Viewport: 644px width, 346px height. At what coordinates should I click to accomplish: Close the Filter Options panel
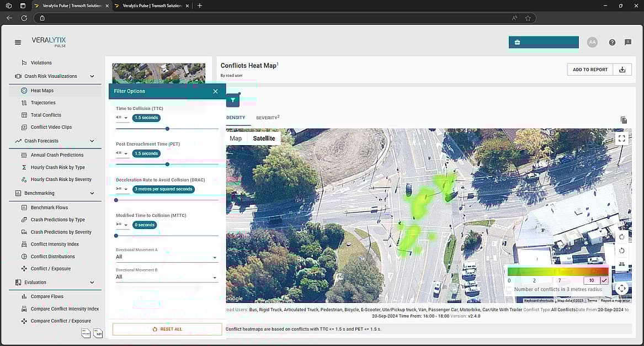pos(215,91)
